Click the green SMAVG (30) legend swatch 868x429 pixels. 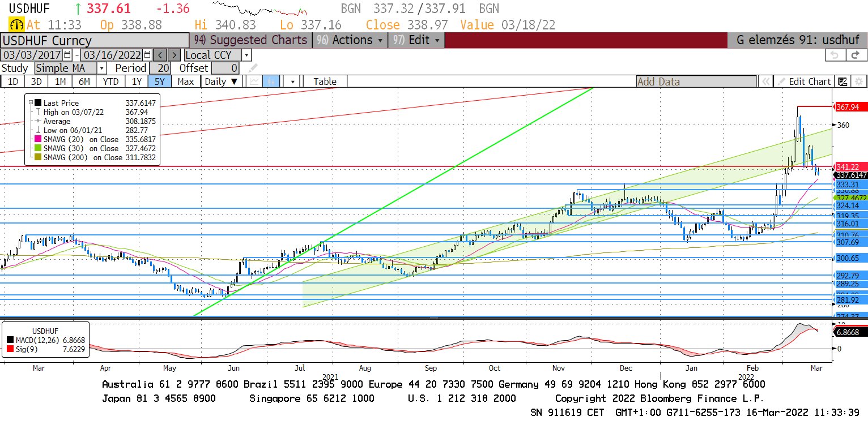(x=38, y=148)
